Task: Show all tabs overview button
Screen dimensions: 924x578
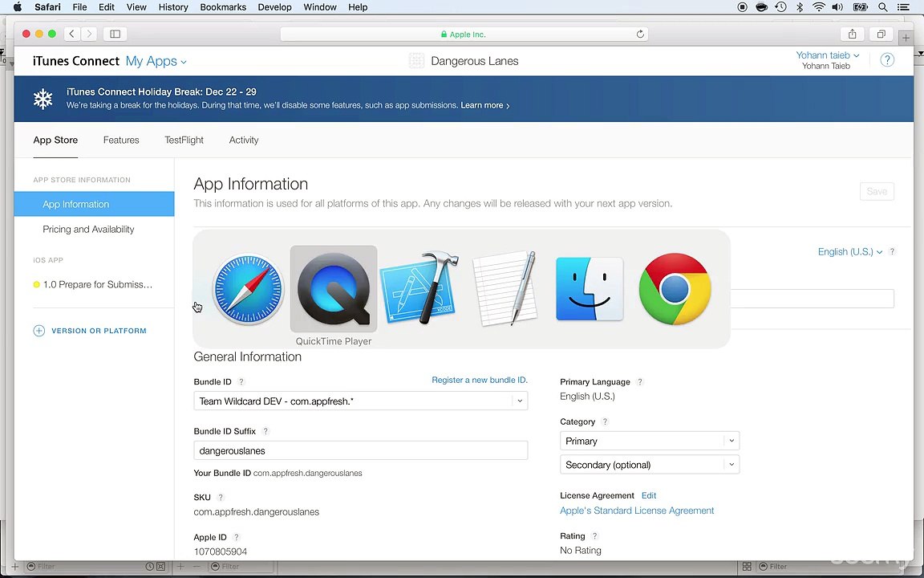Action: (x=881, y=34)
